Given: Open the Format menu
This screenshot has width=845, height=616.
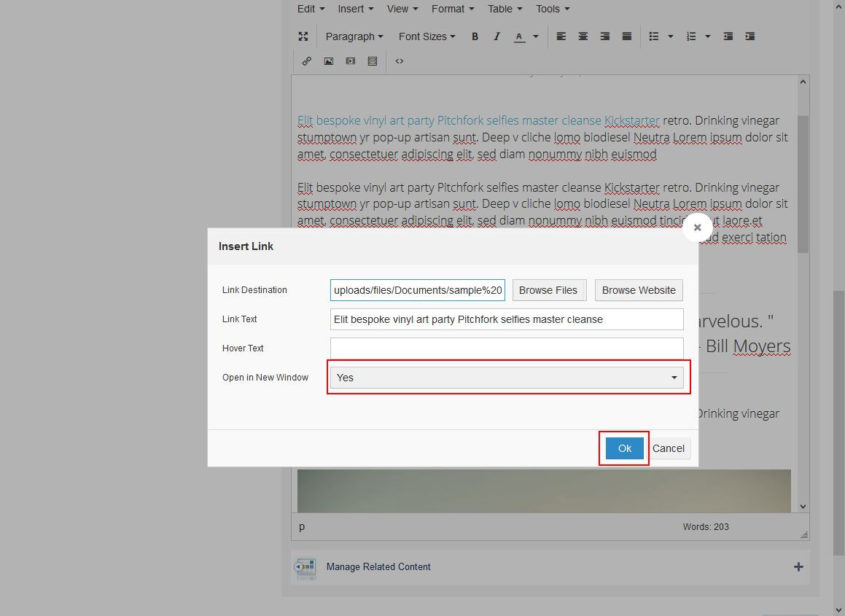Looking at the screenshot, I should point(453,9).
